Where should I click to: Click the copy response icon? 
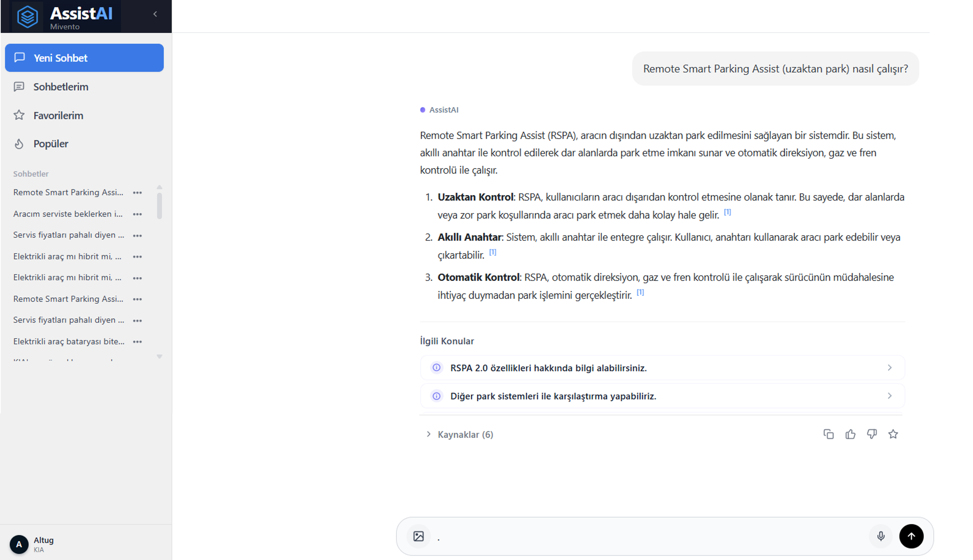coord(828,434)
